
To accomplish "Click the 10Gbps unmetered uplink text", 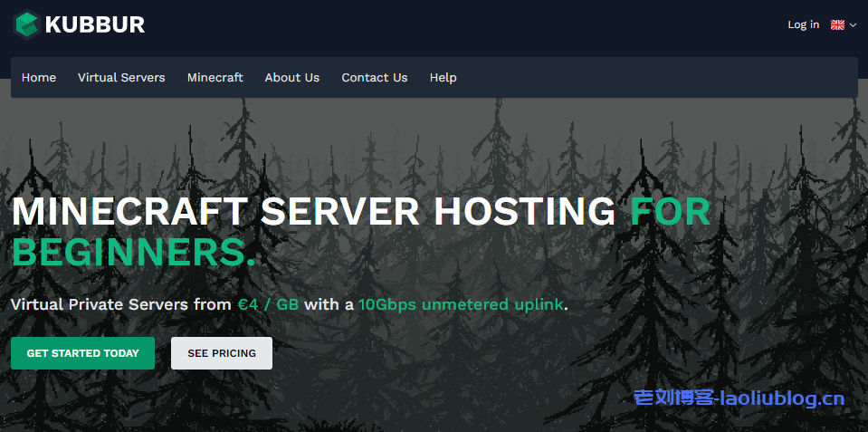I will [461, 304].
